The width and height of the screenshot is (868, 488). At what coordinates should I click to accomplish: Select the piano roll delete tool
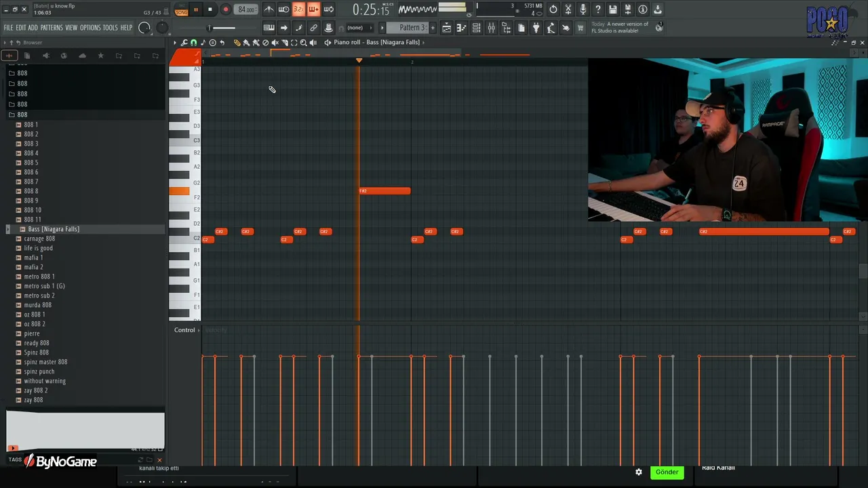click(x=265, y=42)
